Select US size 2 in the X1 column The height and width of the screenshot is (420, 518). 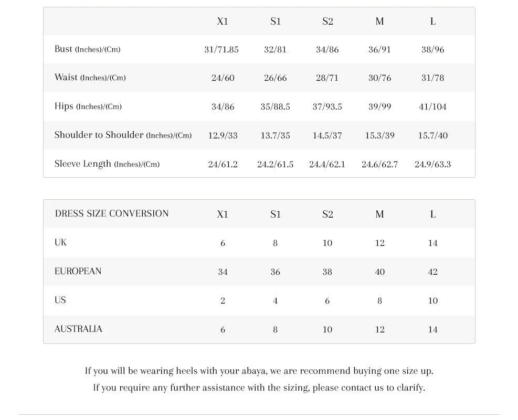point(223,301)
